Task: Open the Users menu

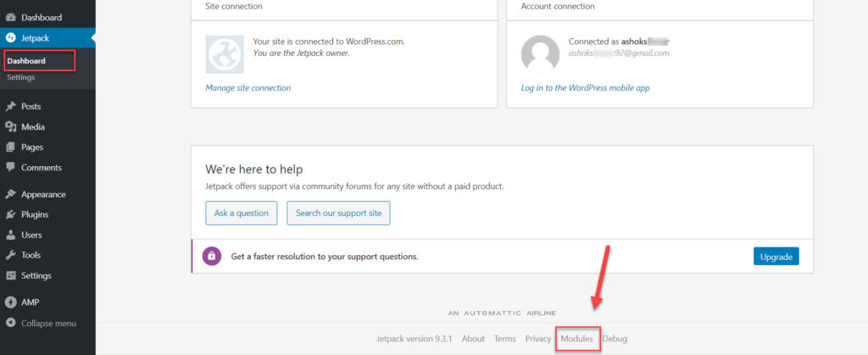Action: (47, 235)
